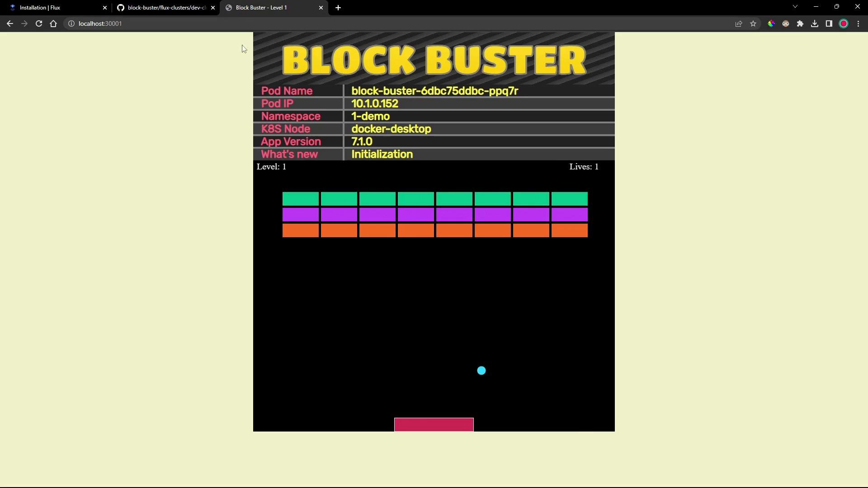Click the What's new label
Image resolution: width=868 pixels, height=488 pixels.
click(289, 154)
